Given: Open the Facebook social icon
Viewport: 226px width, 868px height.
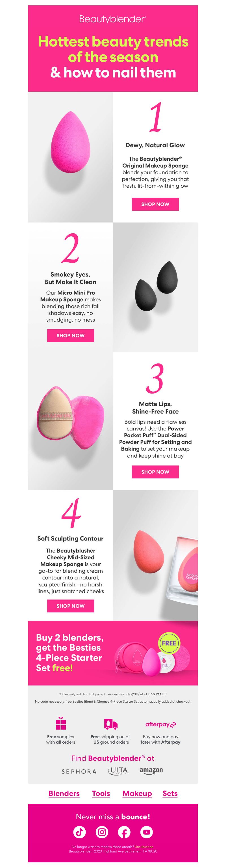Looking at the screenshot, I should point(124,832).
